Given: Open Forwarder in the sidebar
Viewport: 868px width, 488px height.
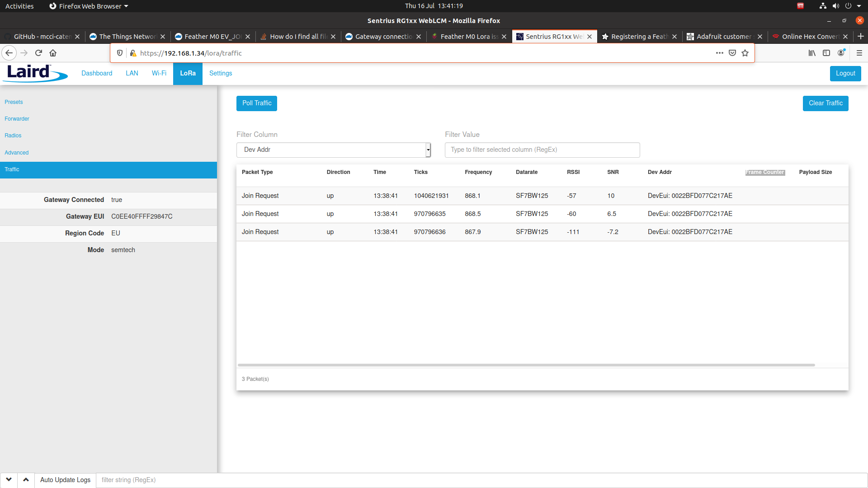Looking at the screenshot, I should click(17, 119).
